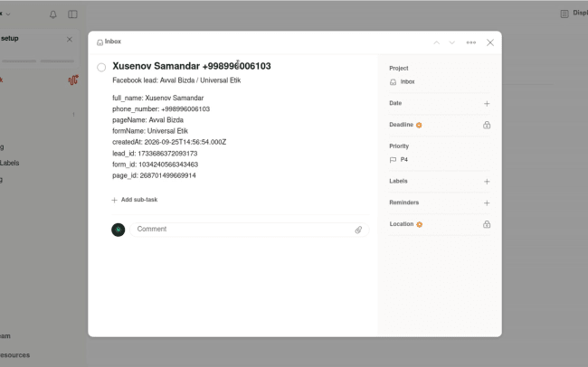Click the red activity icon in sidebar

[x=73, y=80]
